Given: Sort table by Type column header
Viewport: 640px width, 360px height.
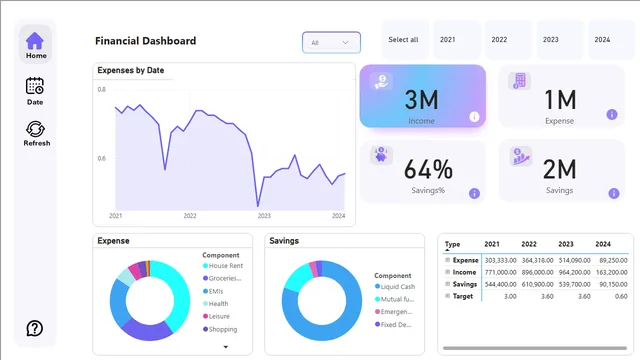Looking at the screenshot, I should point(452,244).
